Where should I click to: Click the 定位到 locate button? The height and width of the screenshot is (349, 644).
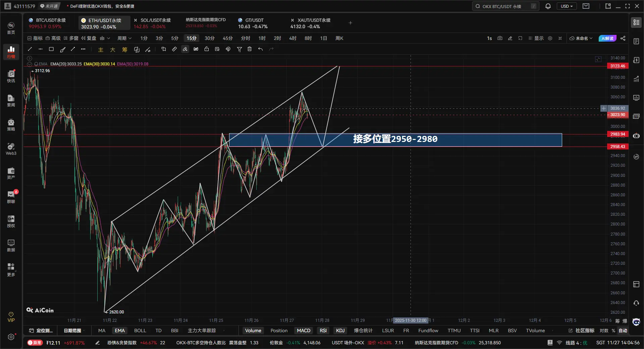click(x=41, y=331)
